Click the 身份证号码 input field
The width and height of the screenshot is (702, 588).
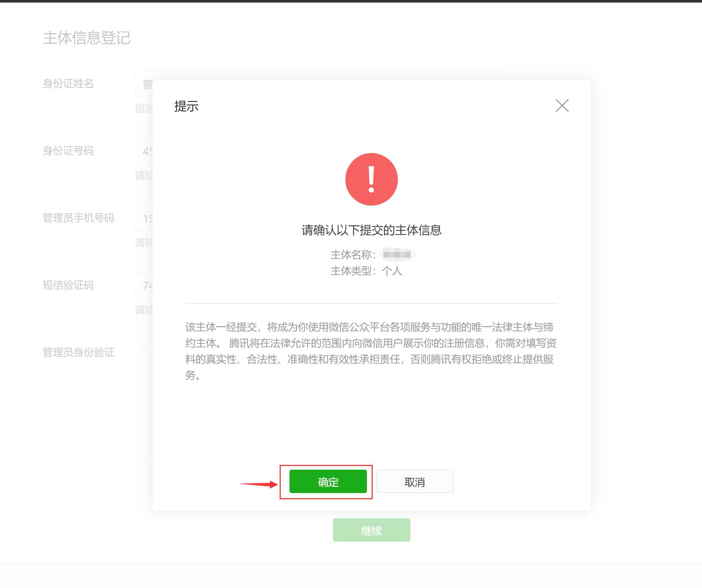tap(144, 151)
